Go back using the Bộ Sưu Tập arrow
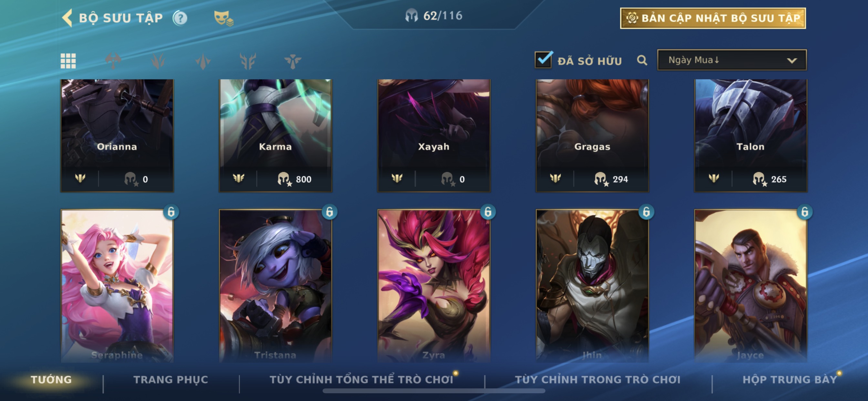The image size is (868, 401). [67, 18]
